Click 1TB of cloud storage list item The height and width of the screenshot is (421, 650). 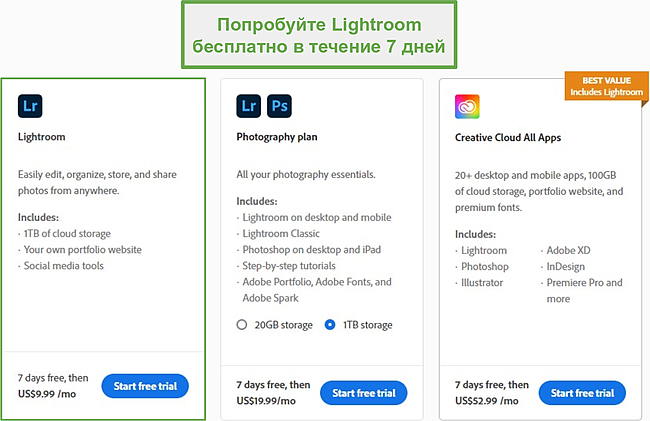(67, 233)
